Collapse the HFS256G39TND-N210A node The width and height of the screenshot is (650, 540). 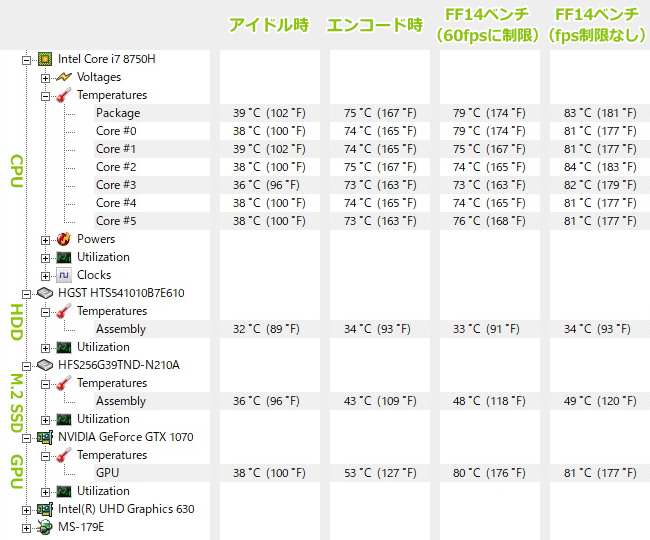[26, 366]
